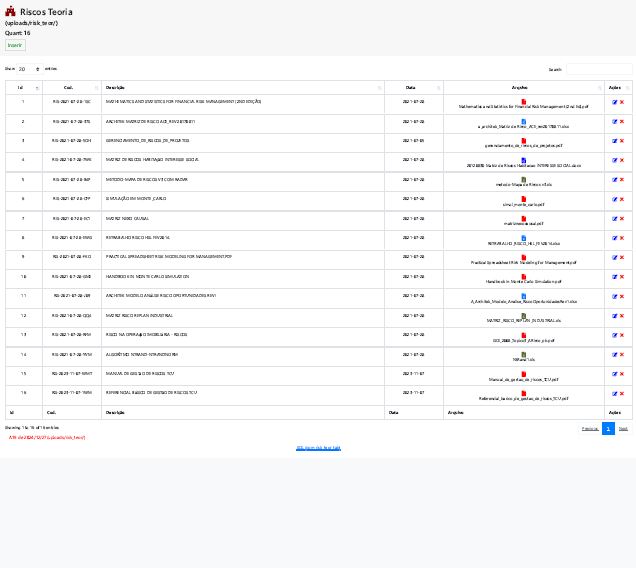This screenshot has height=568, width=636.
Task: Open the spreadsheet file icon in row 5
Action: click(x=524, y=178)
